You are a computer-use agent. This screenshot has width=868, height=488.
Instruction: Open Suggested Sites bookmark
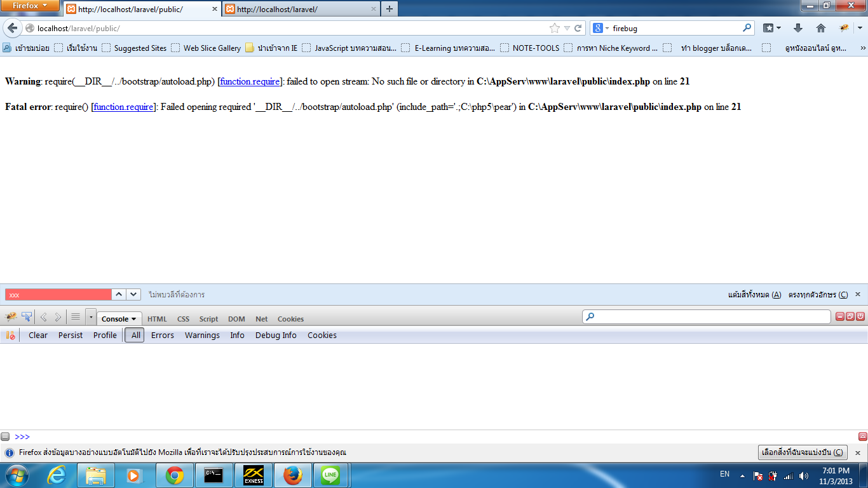click(134, 48)
